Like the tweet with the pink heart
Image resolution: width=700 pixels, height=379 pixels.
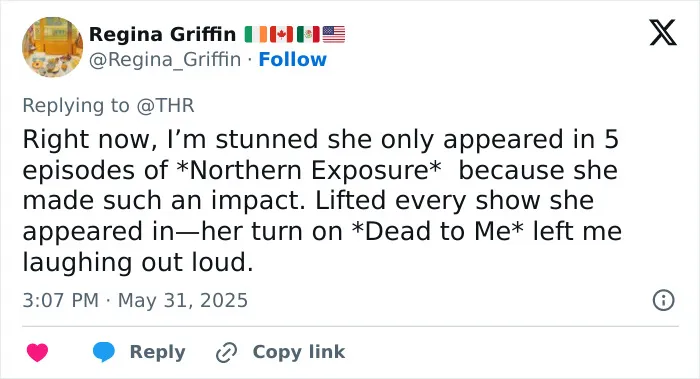[38, 352]
